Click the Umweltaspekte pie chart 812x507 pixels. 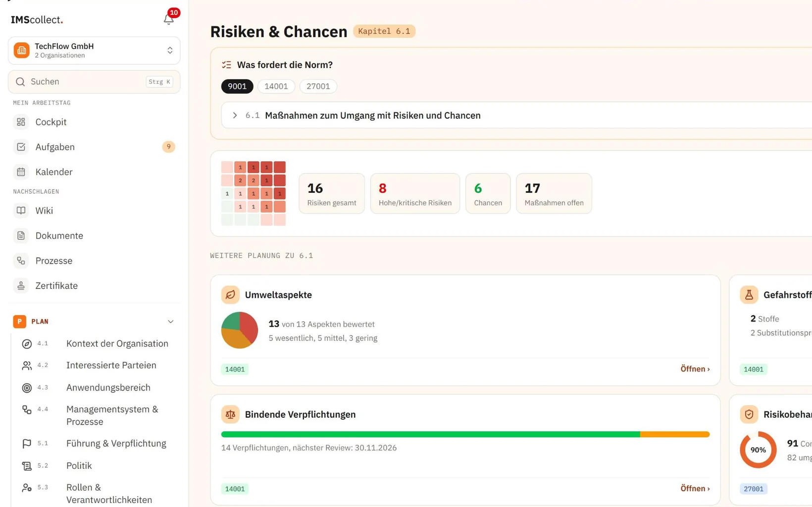[x=240, y=330]
